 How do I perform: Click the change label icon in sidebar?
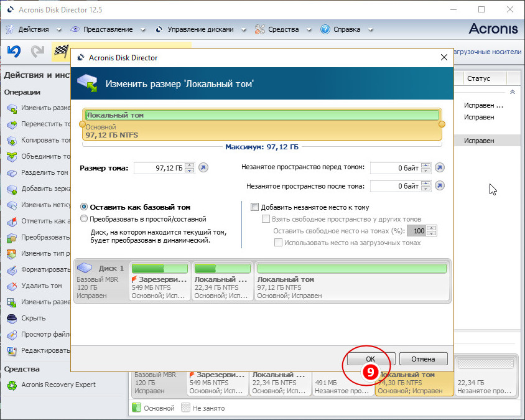coord(12,205)
